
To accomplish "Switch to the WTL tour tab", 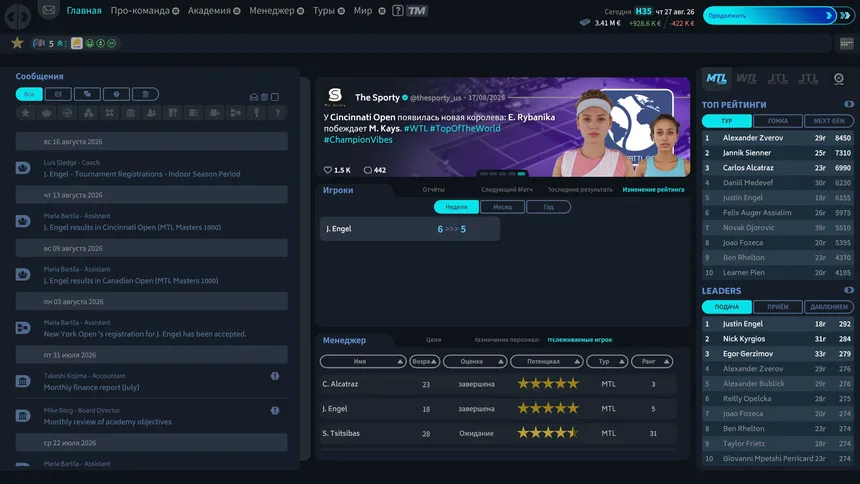I will 746,78.
